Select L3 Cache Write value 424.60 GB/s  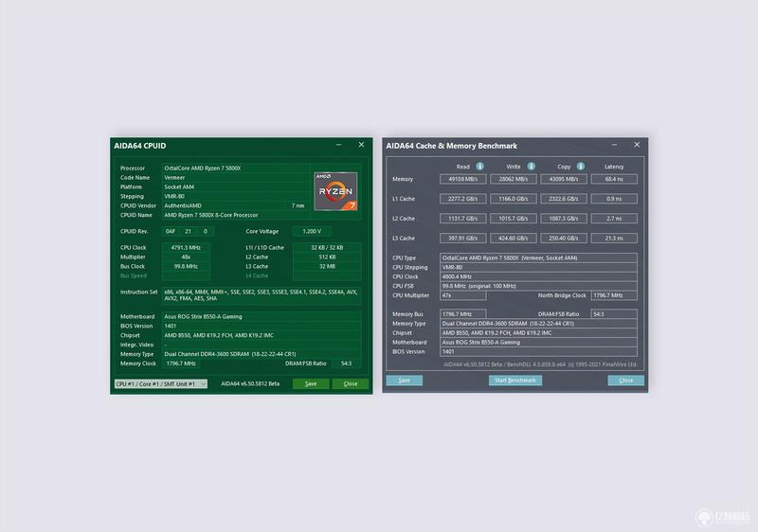point(513,239)
